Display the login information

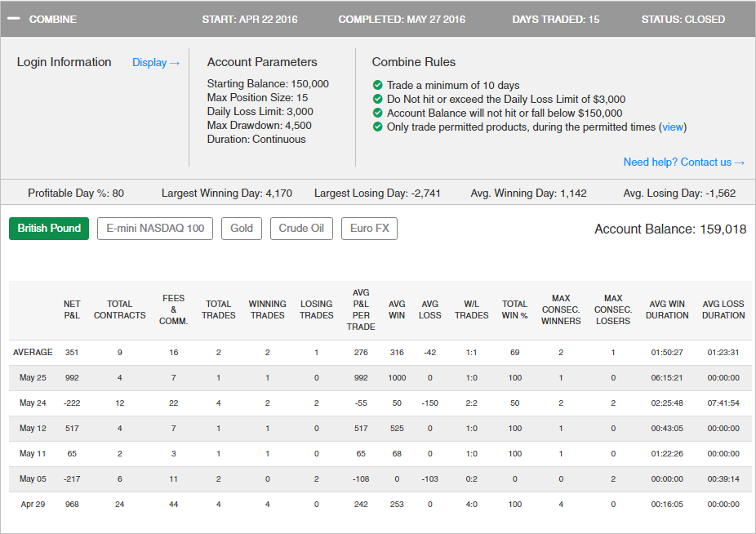pyautogui.click(x=155, y=62)
